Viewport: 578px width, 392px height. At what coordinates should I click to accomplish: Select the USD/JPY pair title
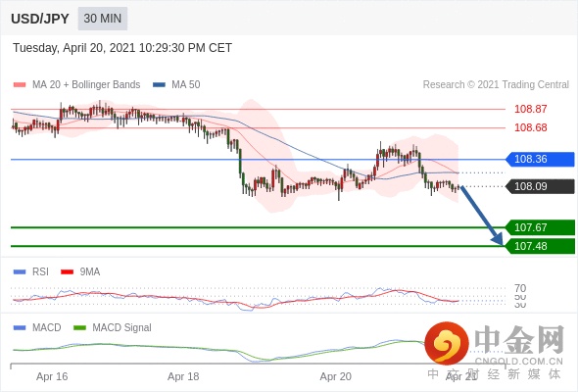[40, 19]
